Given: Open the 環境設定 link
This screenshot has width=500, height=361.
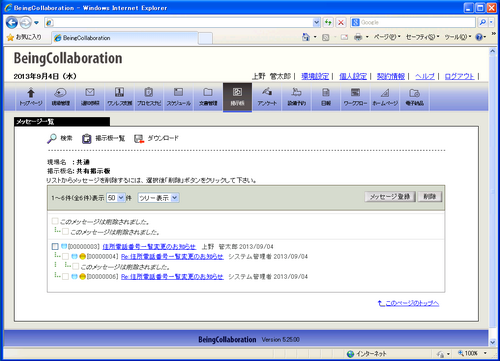Looking at the screenshot, I should point(315,76).
